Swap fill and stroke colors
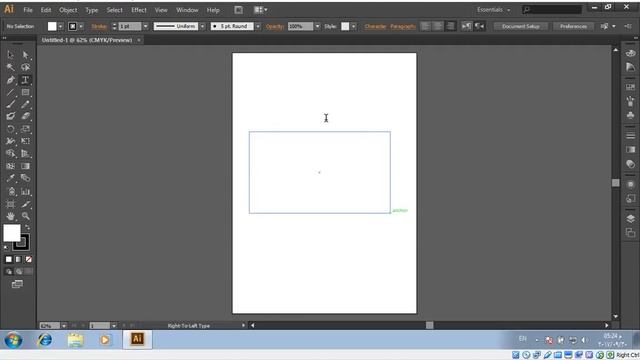Viewport: 640px width, 360px height. 27,227
